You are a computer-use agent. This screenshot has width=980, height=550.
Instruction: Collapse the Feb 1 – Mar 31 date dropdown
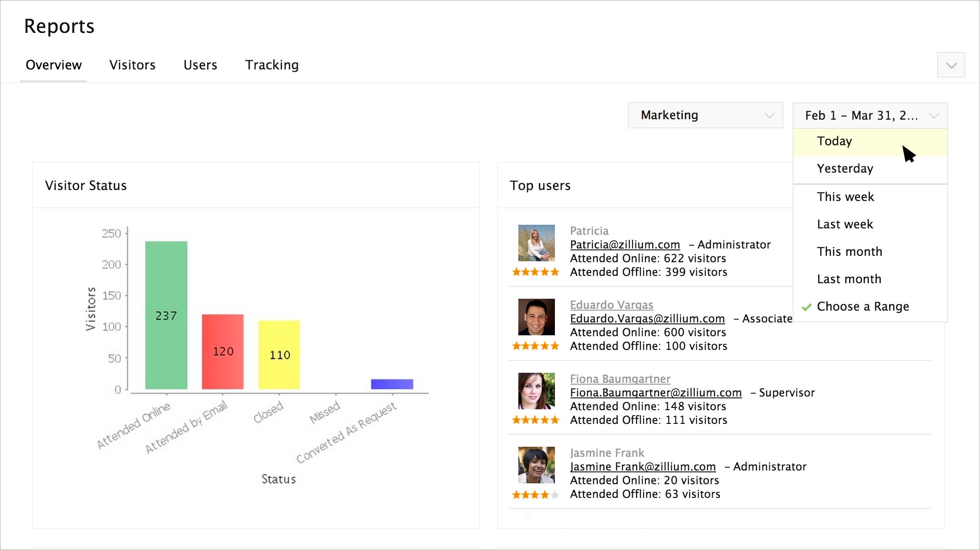870,116
